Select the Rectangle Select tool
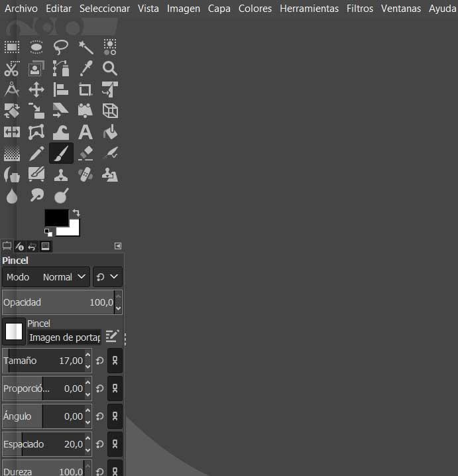The height and width of the screenshot is (476, 458). (x=12, y=47)
